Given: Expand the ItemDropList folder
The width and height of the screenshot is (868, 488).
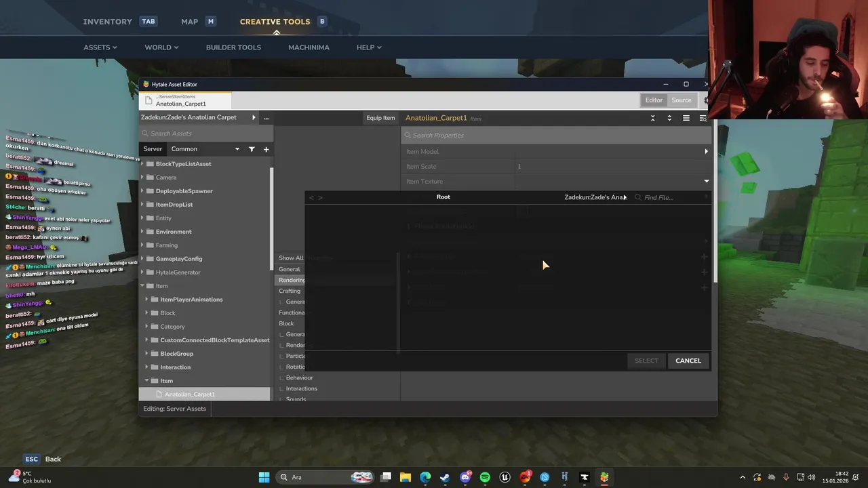Looking at the screenshot, I should coord(142,205).
